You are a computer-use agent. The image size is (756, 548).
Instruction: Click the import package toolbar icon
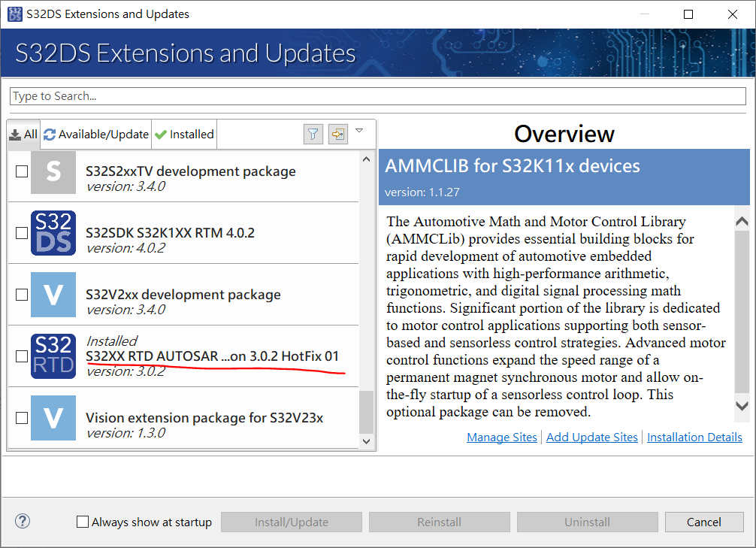[338, 134]
